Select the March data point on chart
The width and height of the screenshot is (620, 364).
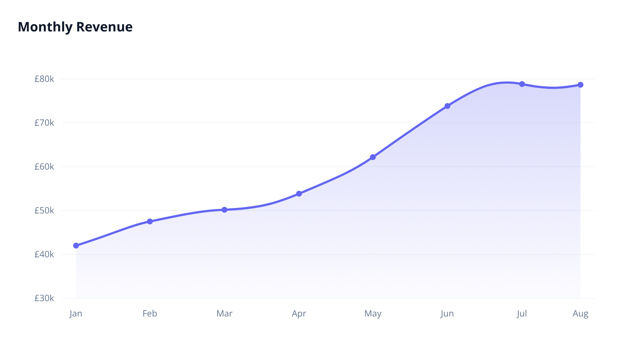click(224, 210)
